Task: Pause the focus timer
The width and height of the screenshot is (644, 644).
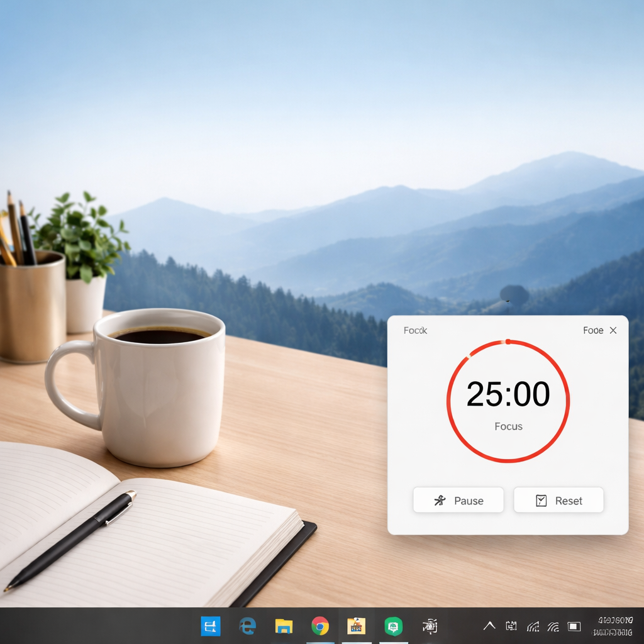Action: coord(458,500)
